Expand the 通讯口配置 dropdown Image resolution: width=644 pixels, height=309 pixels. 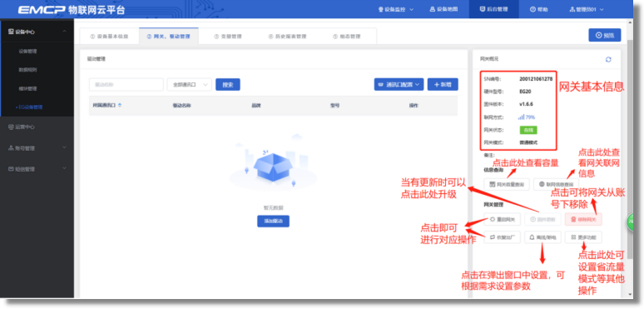(x=399, y=84)
